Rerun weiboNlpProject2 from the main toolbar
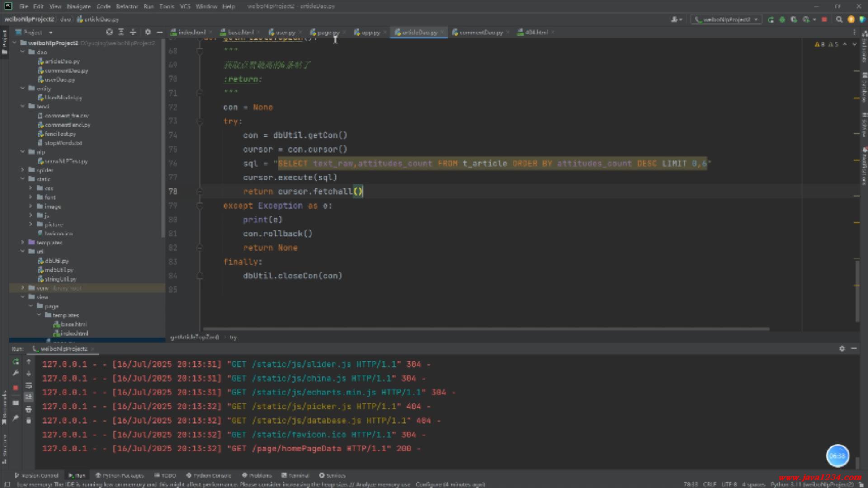The height and width of the screenshot is (488, 868). tap(771, 19)
